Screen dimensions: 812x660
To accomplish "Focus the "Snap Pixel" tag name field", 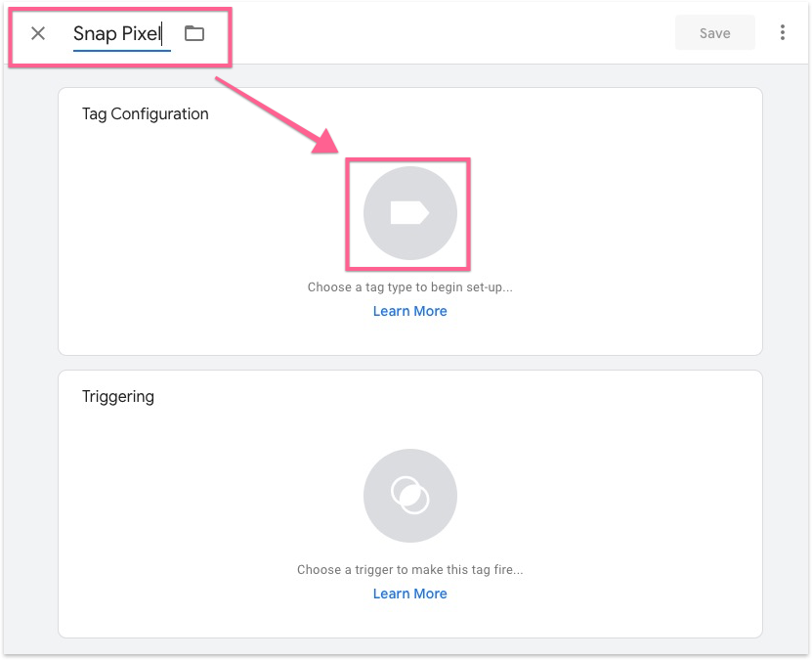I will click(117, 33).
